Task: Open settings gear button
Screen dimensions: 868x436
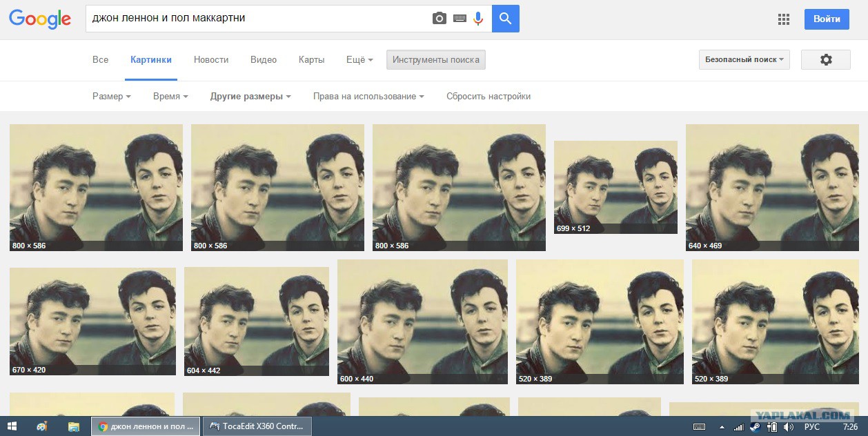Action: (826, 60)
